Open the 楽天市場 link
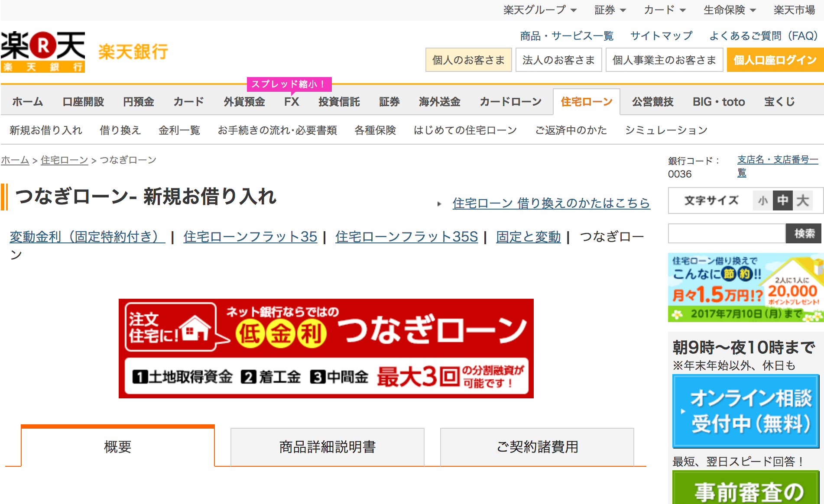This screenshot has height=504, width=824. click(795, 10)
